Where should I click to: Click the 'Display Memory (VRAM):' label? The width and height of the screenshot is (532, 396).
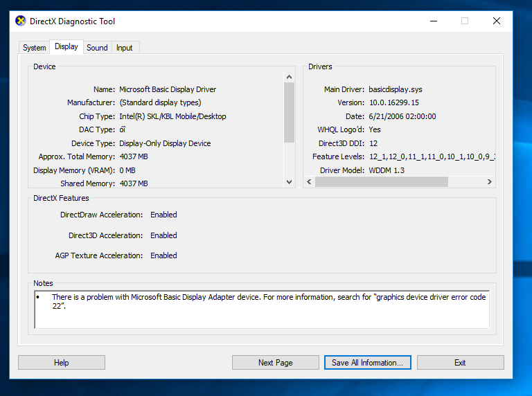pos(74,170)
